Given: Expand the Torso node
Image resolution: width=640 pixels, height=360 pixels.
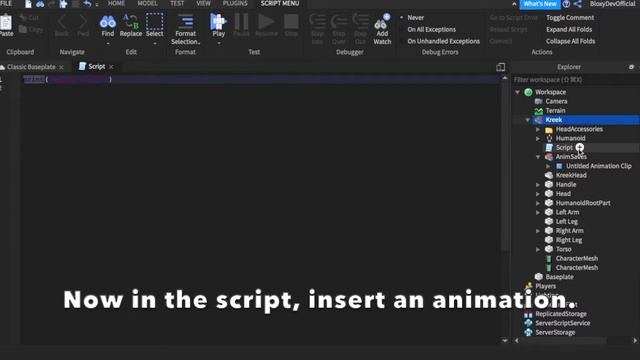Looking at the screenshot, I should click(538, 249).
